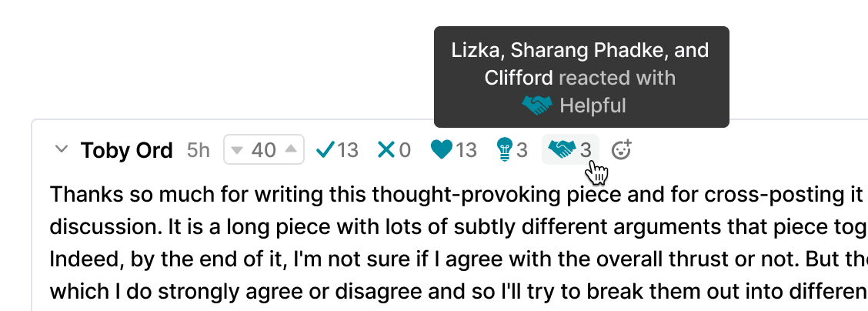React with the Disagree X icon
The width and height of the screenshot is (868, 311).
tap(386, 149)
